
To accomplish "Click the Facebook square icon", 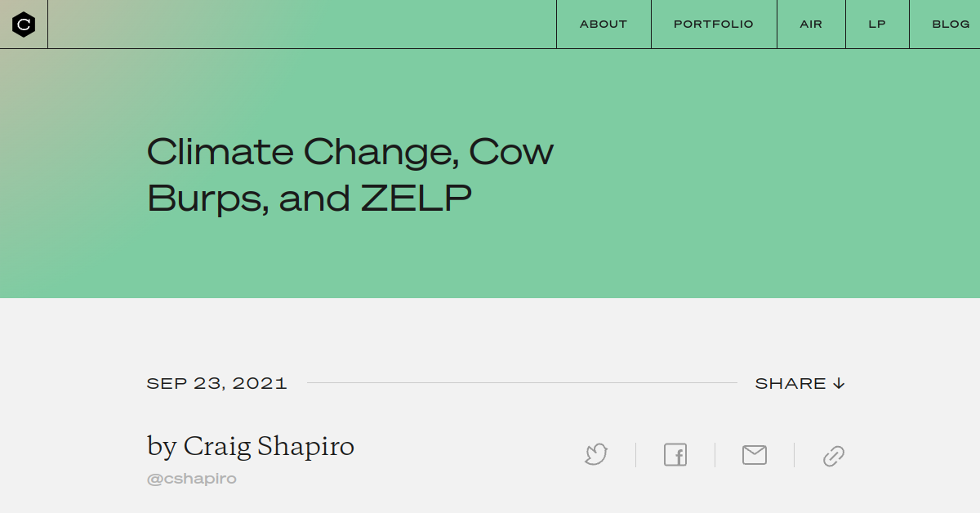I will (x=675, y=455).
